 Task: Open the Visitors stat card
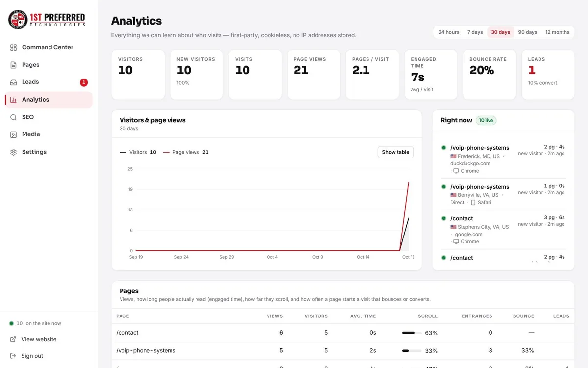point(138,75)
